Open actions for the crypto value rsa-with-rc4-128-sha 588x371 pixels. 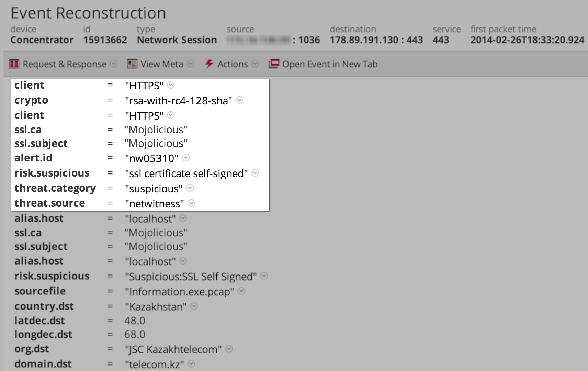click(x=239, y=100)
